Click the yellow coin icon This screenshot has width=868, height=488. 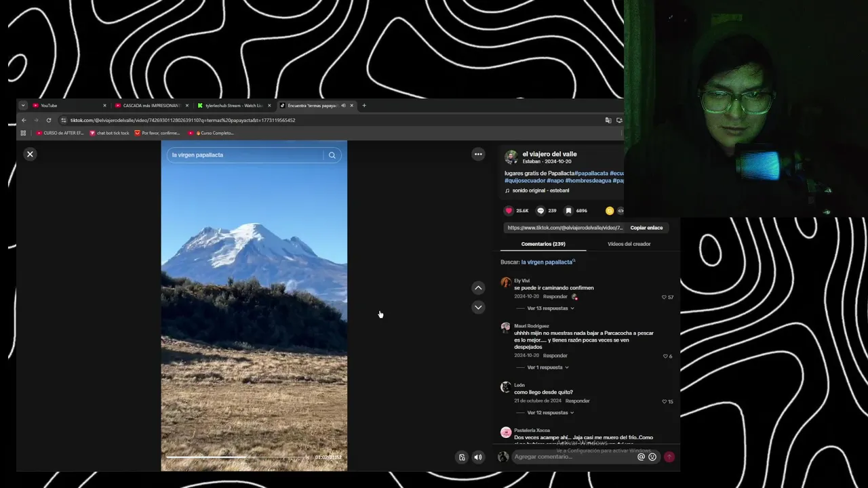tap(610, 211)
